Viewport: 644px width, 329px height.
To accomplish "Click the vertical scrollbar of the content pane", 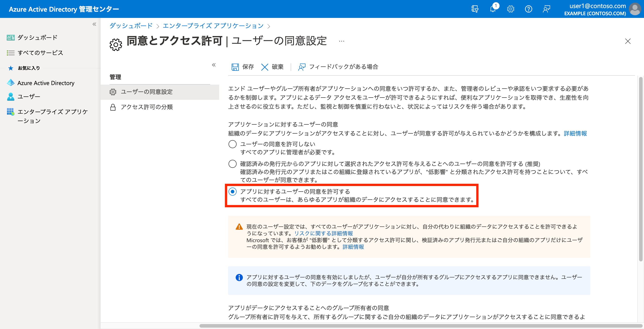I will (x=641, y=169).
